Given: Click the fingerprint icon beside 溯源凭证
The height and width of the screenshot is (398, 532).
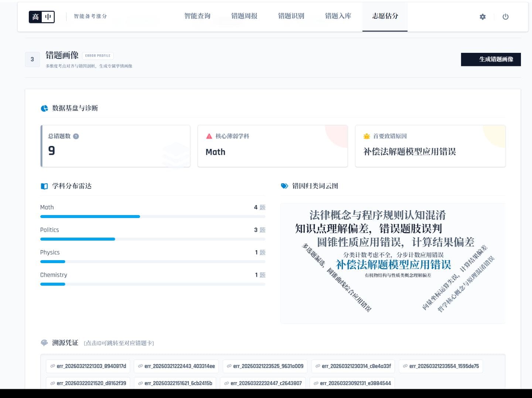Looking at the screenshot, I should pos(44,343).
